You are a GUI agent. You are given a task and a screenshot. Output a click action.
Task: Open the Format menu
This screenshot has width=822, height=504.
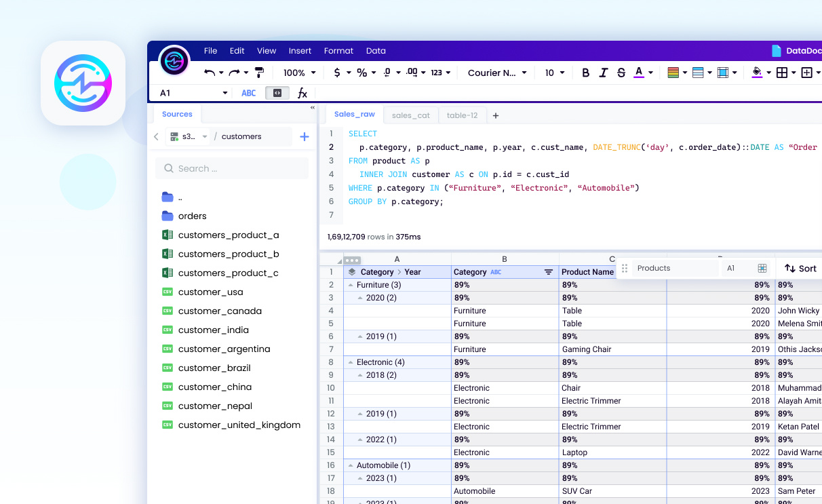tap(338, 50)
